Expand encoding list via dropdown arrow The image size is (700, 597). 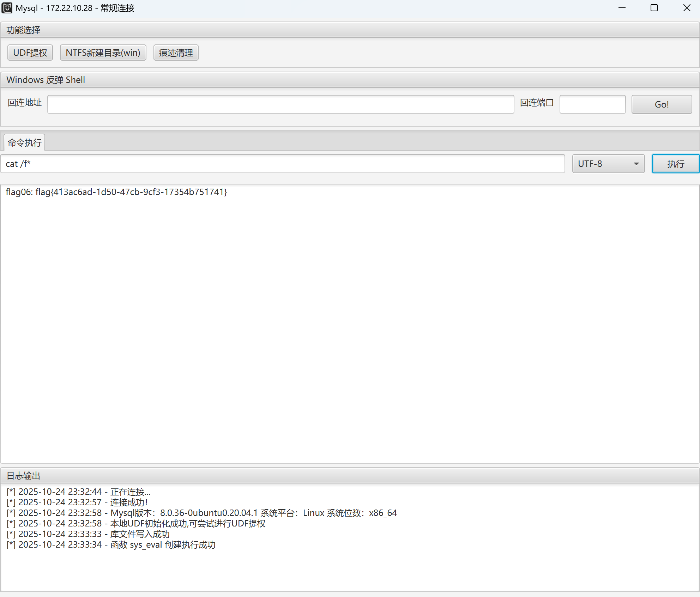tap(636, 164)
